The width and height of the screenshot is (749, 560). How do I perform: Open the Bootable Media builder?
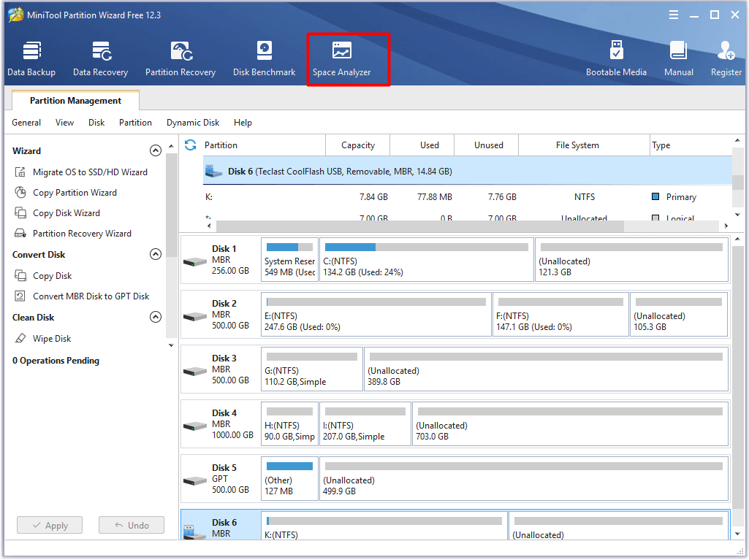click(616, 58)
